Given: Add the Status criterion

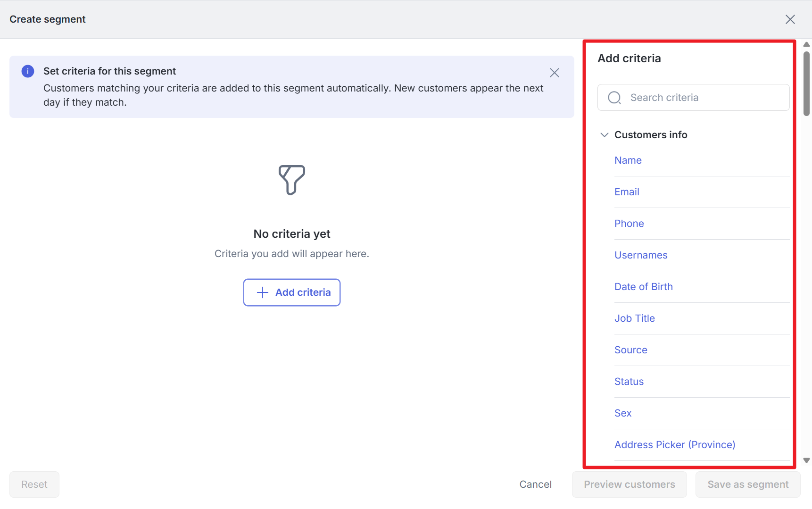Looking at the screenshot, I should coord(629,382).
